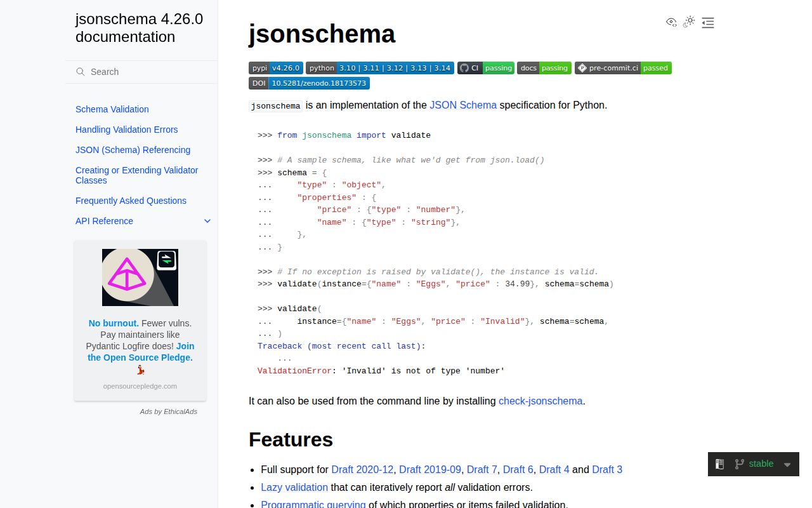The image size is (812, 508).
Task: Open the Draft 7 link
Action: pyautogui.click(x=482, y=469)
